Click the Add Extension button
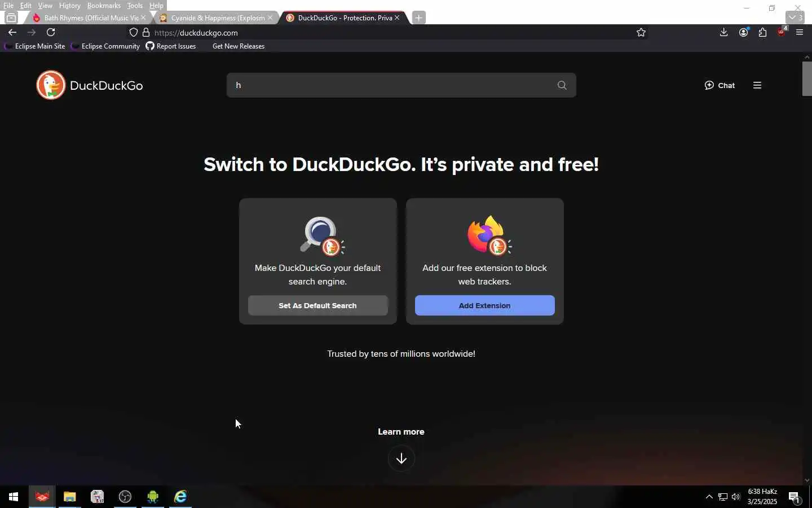 (x=484, y=305)
